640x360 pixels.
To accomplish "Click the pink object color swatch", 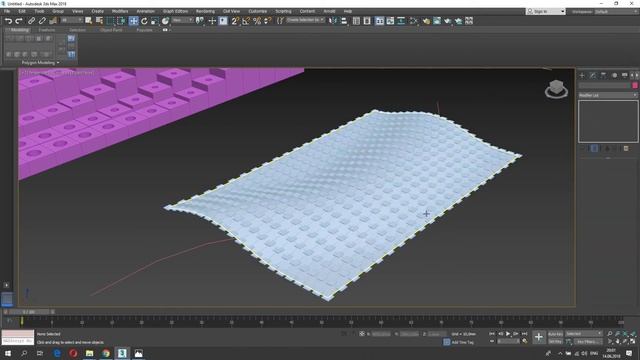I will (635, 85).
